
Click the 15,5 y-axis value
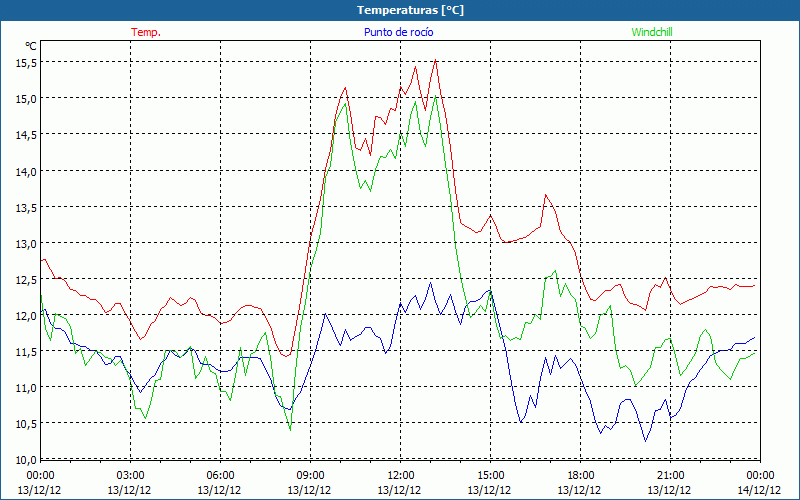pyautogui.click(x=27, y=63)
